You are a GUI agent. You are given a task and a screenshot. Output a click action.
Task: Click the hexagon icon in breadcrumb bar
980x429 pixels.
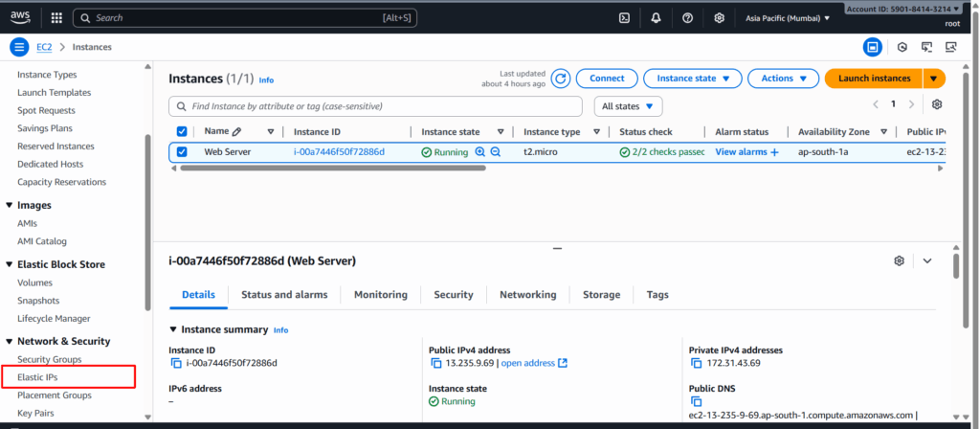point(902,47)
